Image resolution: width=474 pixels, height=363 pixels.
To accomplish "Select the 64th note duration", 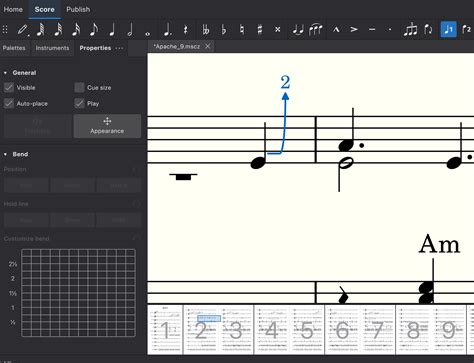I will (x=41, y=30).
